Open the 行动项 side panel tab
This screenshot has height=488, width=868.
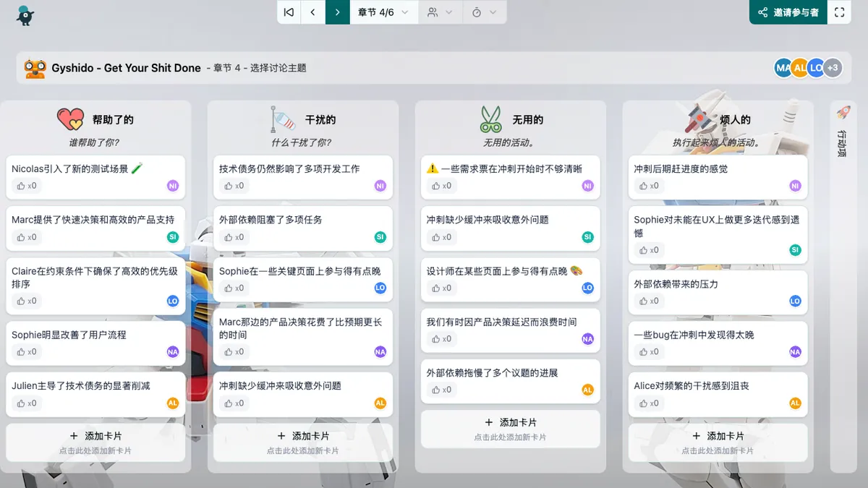[842, 145]
